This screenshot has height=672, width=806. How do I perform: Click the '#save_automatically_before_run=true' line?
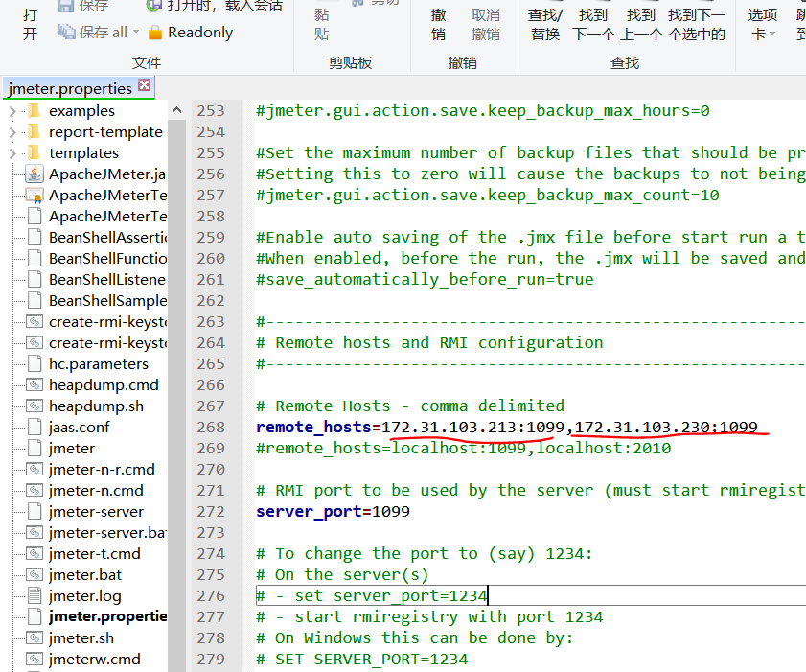coord(425,280)
